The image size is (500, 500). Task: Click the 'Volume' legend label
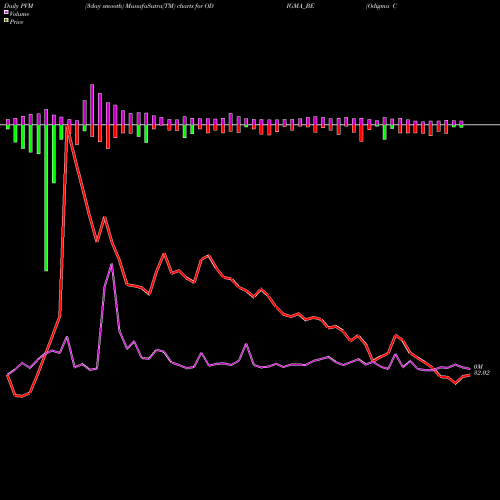tap(19, 14)
